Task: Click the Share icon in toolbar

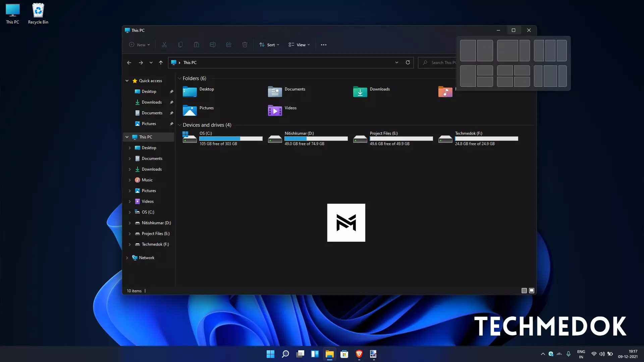Action: pyautogui.click(x=229, y=45)
